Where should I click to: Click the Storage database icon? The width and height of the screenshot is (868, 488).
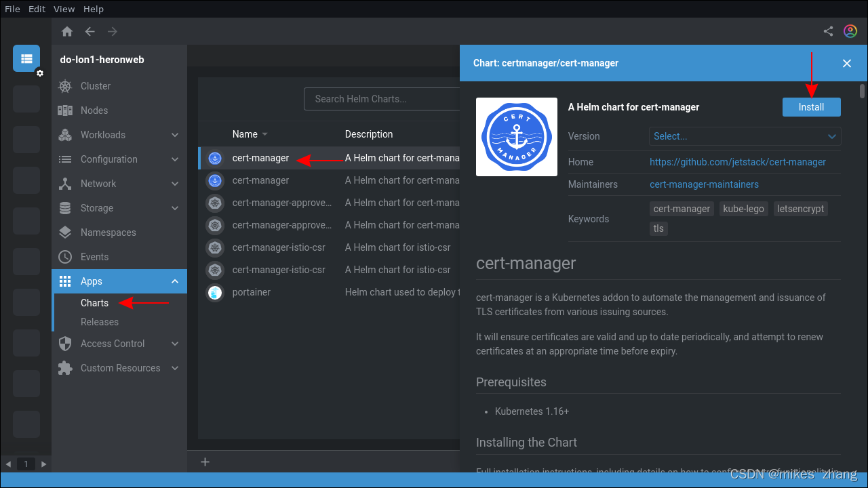[x=65, y=208]
